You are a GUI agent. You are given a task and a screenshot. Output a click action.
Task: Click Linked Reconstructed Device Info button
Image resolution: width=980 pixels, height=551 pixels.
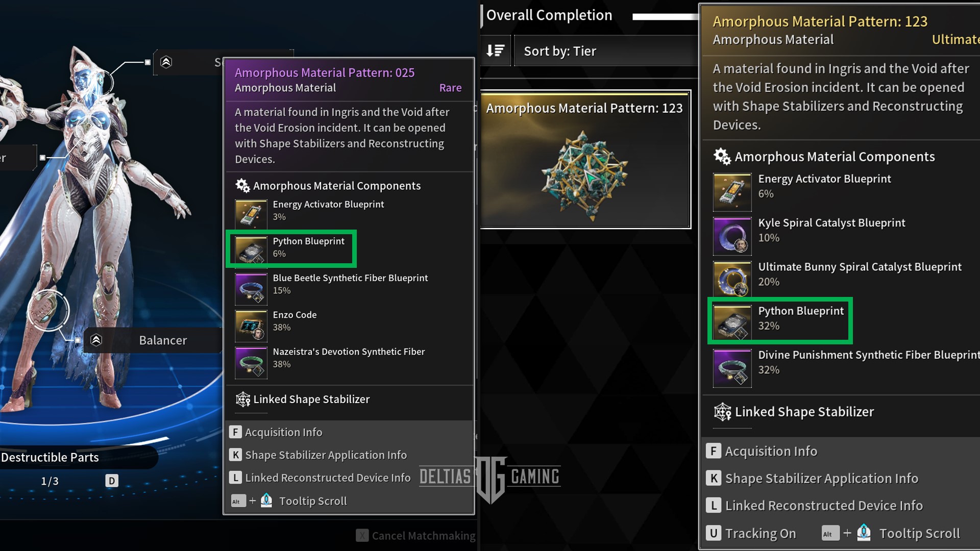(328, 478)
